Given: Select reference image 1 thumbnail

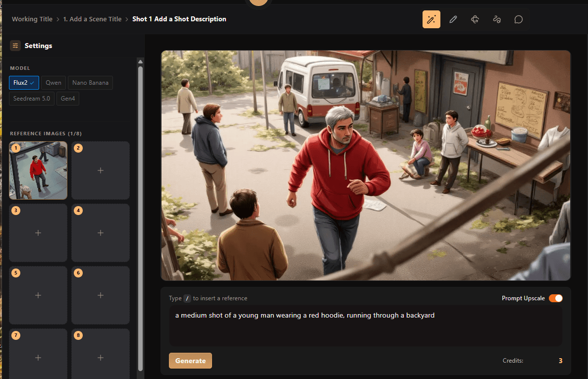Looking at the screenshot, I should click(38, 170).
